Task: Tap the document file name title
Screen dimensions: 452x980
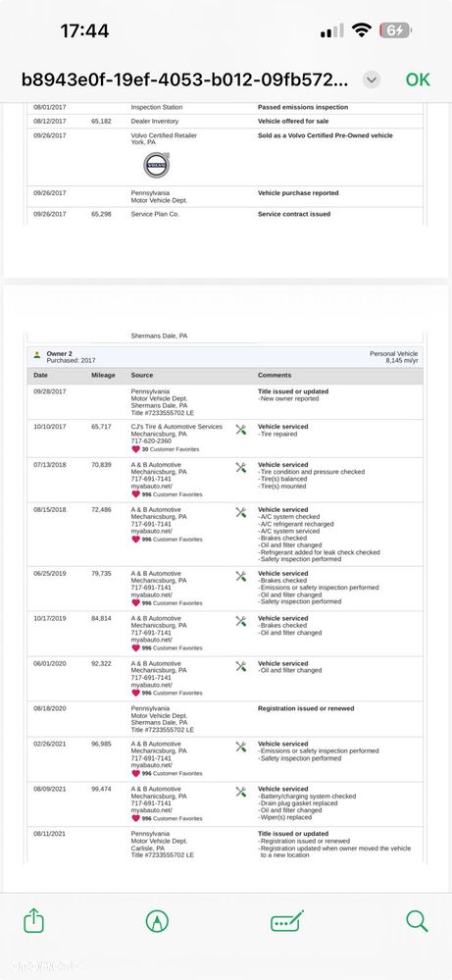Action: [x=185, y=80]
